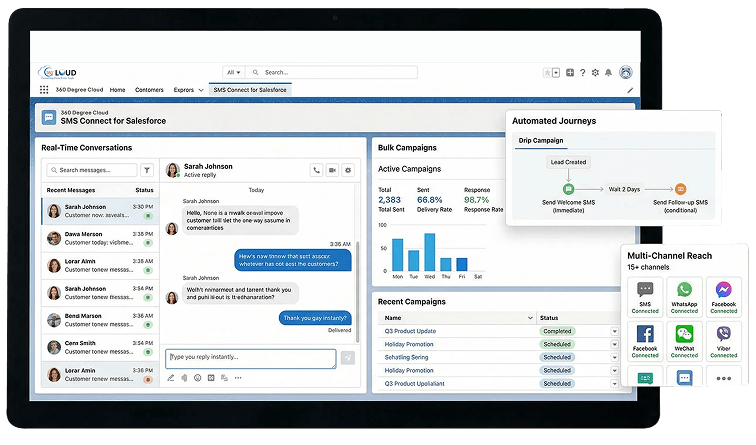The height and width of the screenshot is (445, 756).
Task: Show more channels with ellipsis tile
Action: [723, 378]
